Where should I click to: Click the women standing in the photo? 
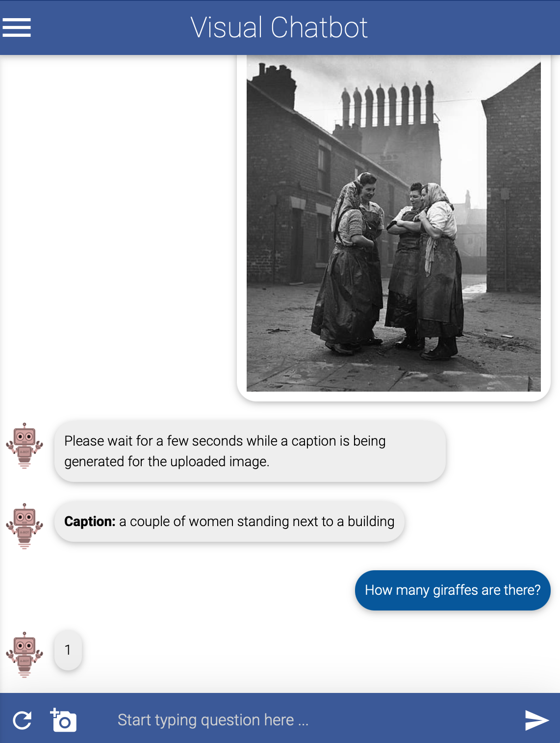(x=387, y=265)
